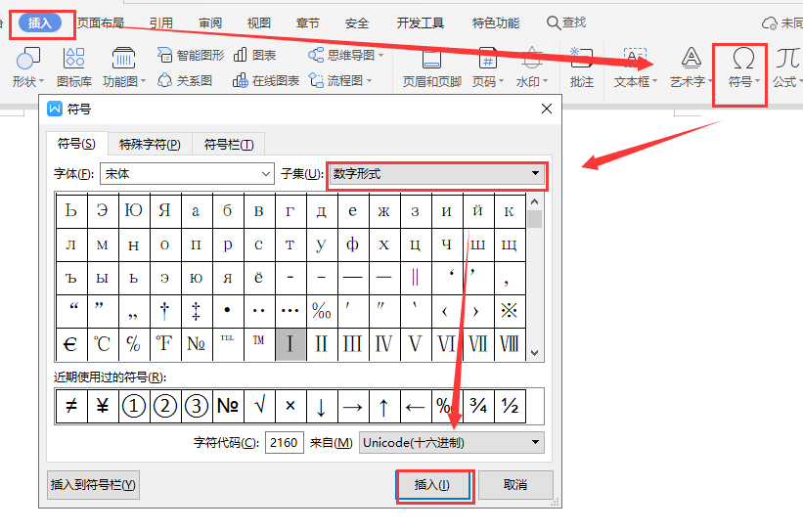
Task: Select the Euro € symbol
Action: [71, 344]
